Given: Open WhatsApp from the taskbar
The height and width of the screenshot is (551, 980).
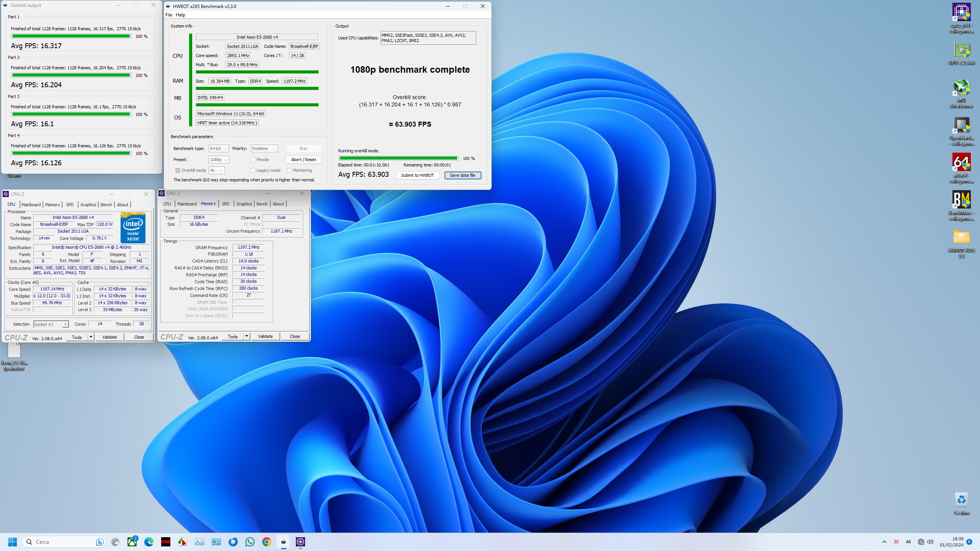Looking at the screenshot, I should click(250, 542).
